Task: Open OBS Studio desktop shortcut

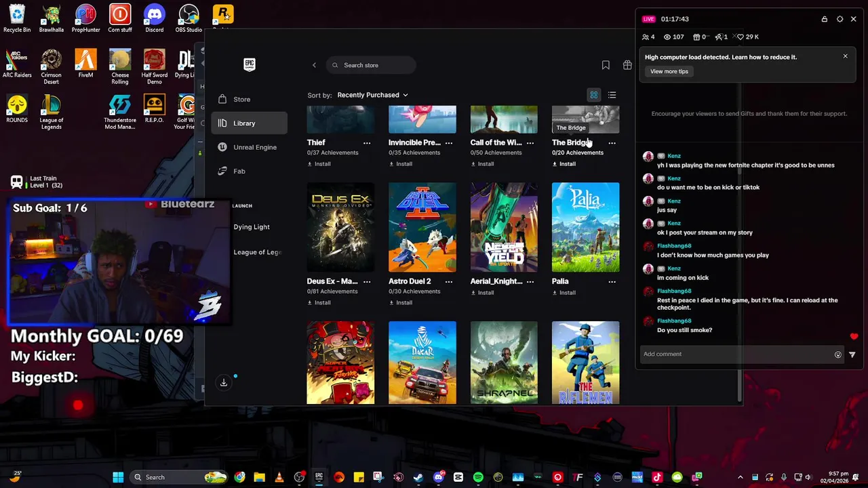Action: click(189, 18)
